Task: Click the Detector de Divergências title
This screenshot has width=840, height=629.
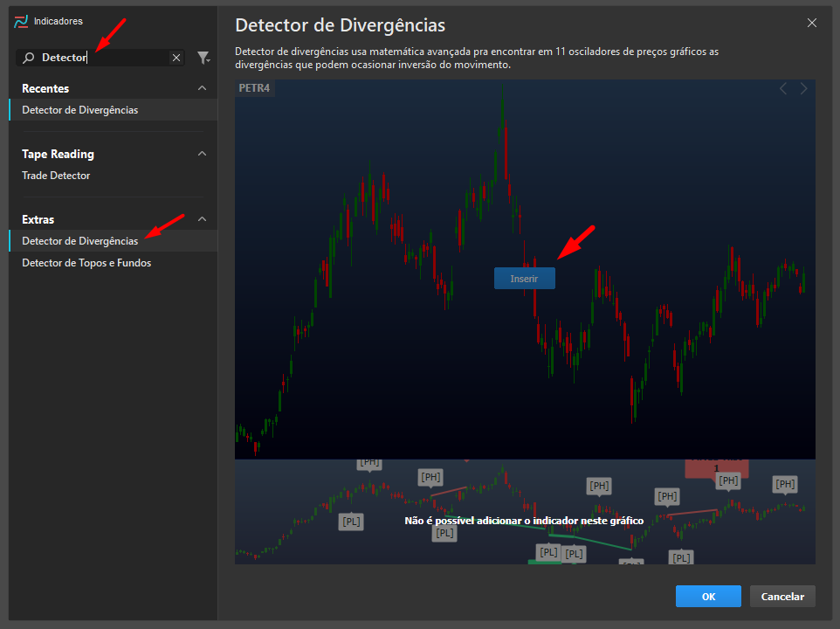Action: (x=341, y=25)
